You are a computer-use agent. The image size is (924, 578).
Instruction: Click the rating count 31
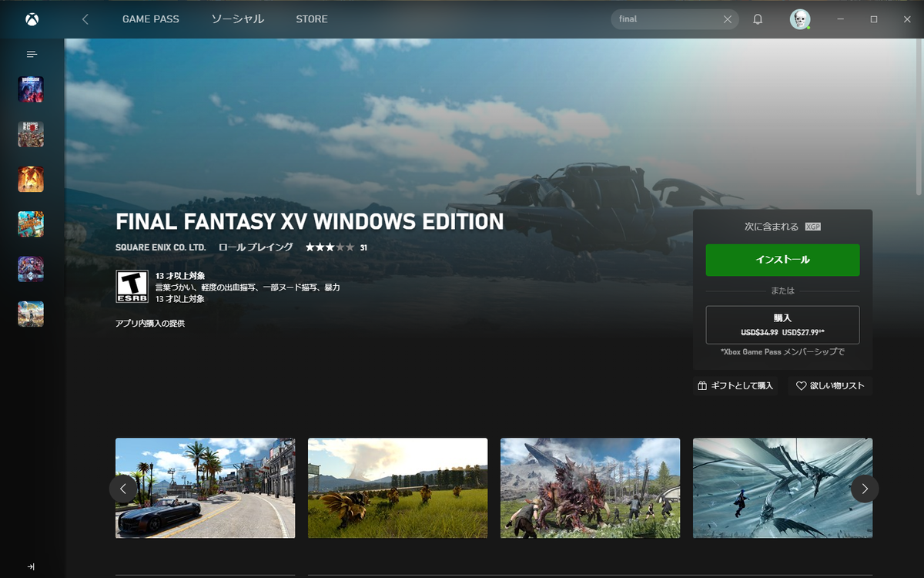[x=363, y=248]
